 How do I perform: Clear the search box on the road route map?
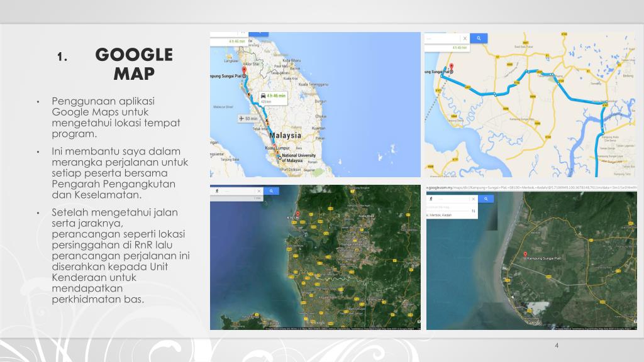tap(465, 38)
